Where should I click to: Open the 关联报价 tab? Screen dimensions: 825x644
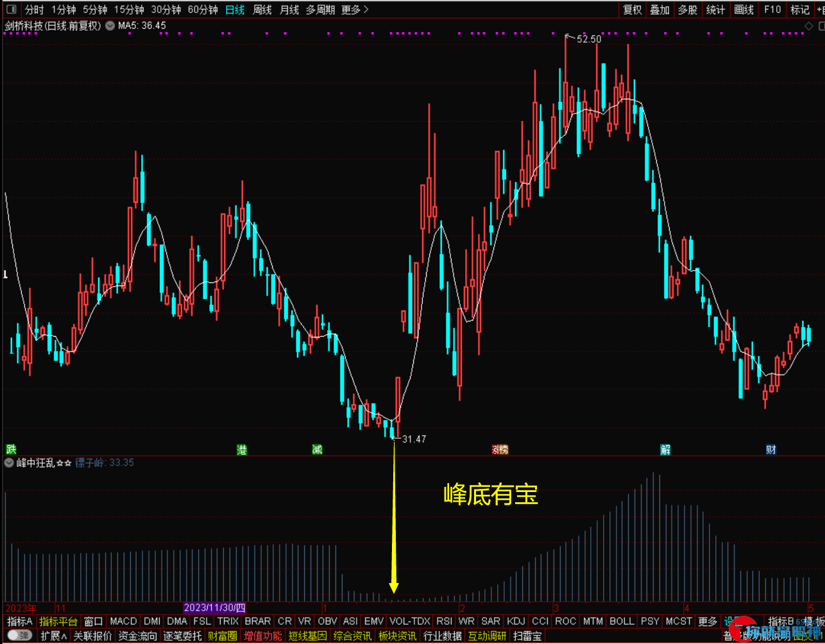click(93, 636)
